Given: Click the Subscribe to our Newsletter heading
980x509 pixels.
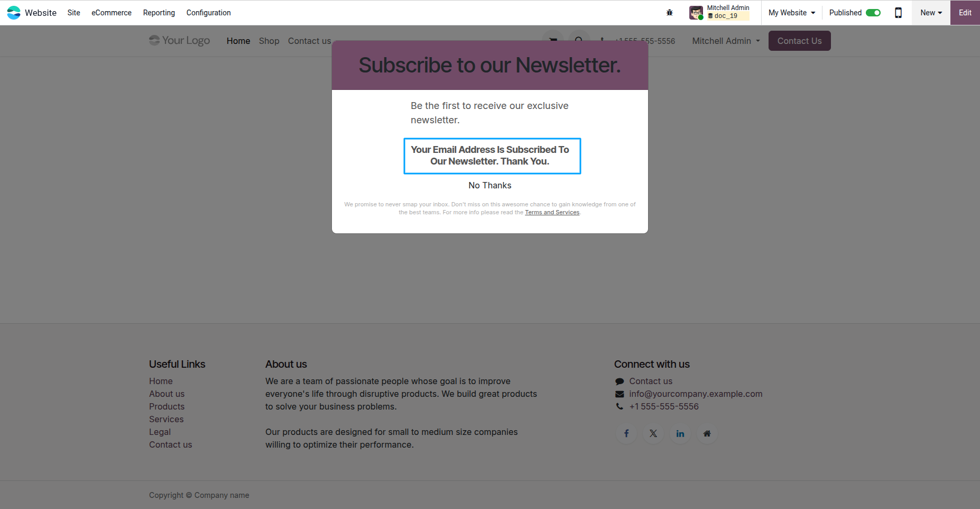Looking at the screenshot, I should (489, 65).
